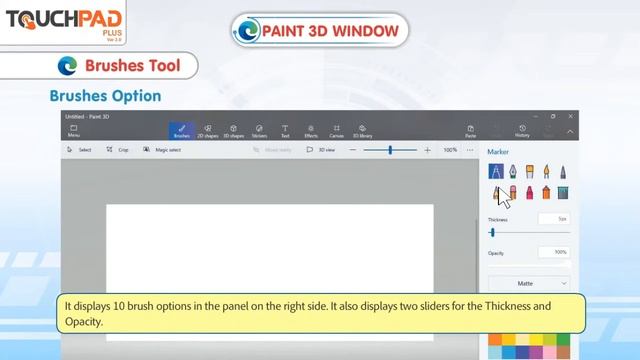Pick the purple color swatch
The height and width of the screenshot is (360, 640).
click(536, 352)
